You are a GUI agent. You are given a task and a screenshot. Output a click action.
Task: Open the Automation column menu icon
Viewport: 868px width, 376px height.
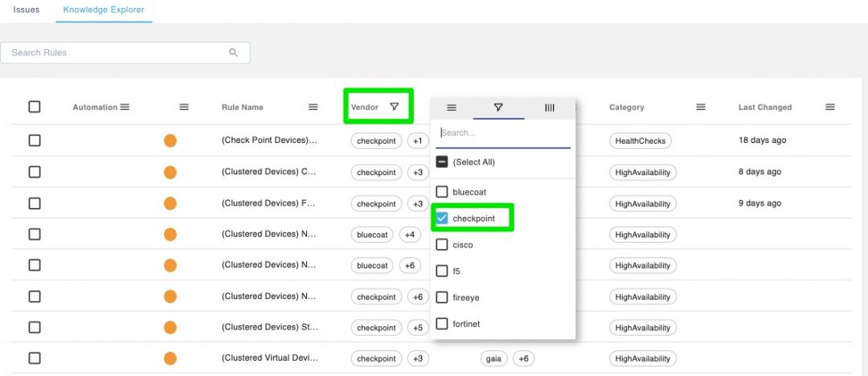click(x=125, y=107)
